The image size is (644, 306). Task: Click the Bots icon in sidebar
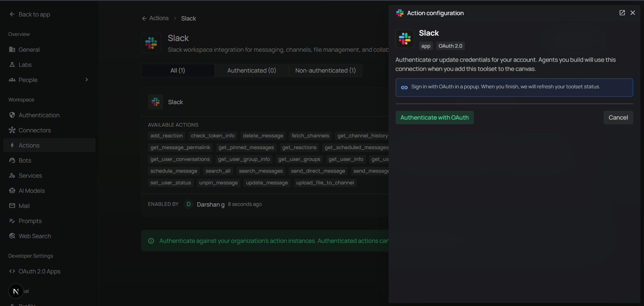[x=12, y=160]
